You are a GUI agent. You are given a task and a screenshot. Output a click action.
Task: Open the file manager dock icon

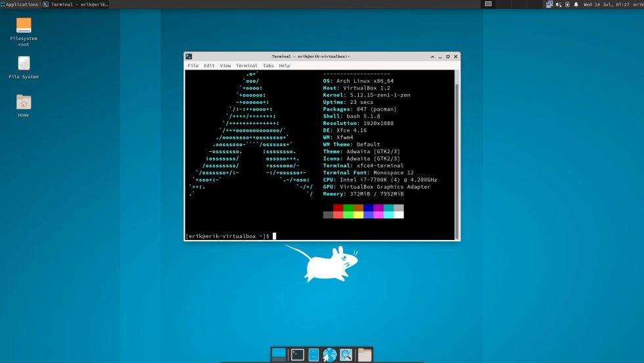pos(313,354)
